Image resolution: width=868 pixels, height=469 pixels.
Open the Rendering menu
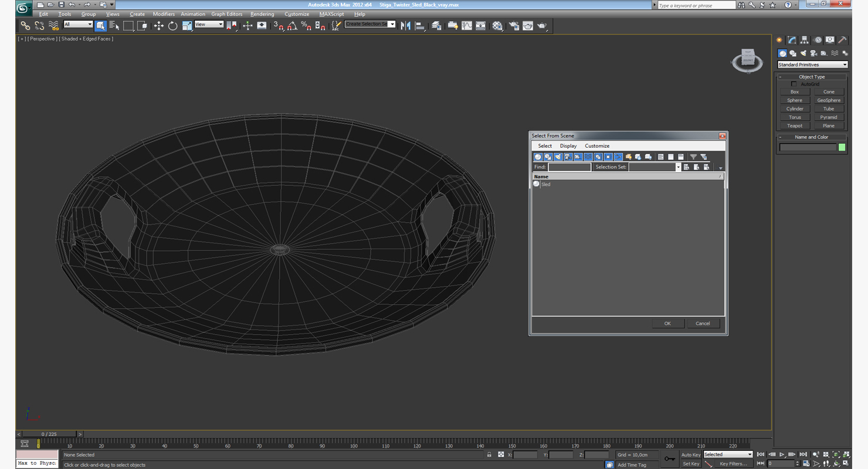click(262, 14)
